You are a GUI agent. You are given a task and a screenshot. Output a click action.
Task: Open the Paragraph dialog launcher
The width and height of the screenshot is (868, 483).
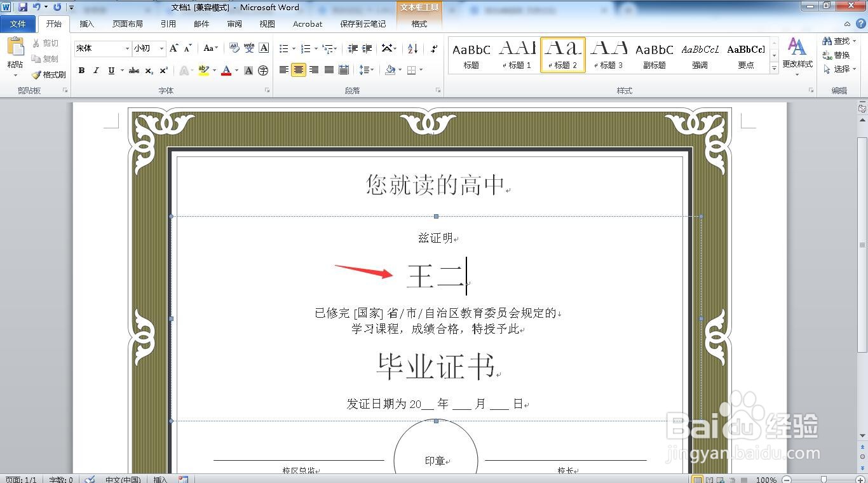(438, 91)
